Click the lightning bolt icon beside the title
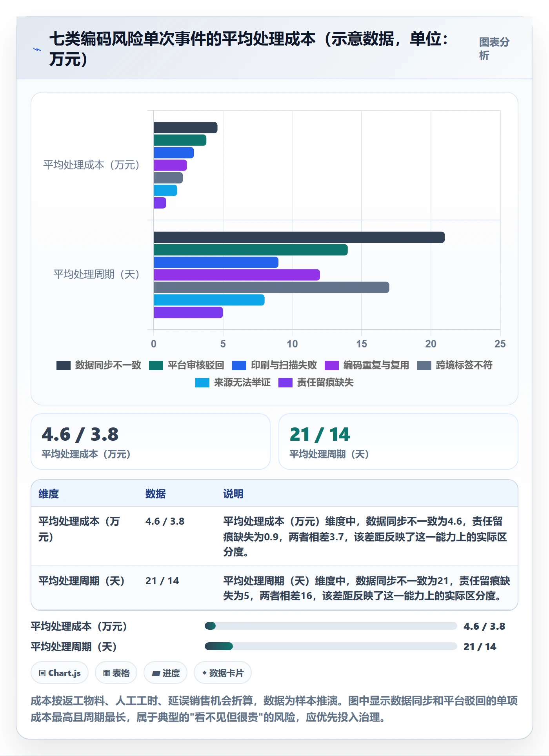Screen dimensions: 549x756 37,49
